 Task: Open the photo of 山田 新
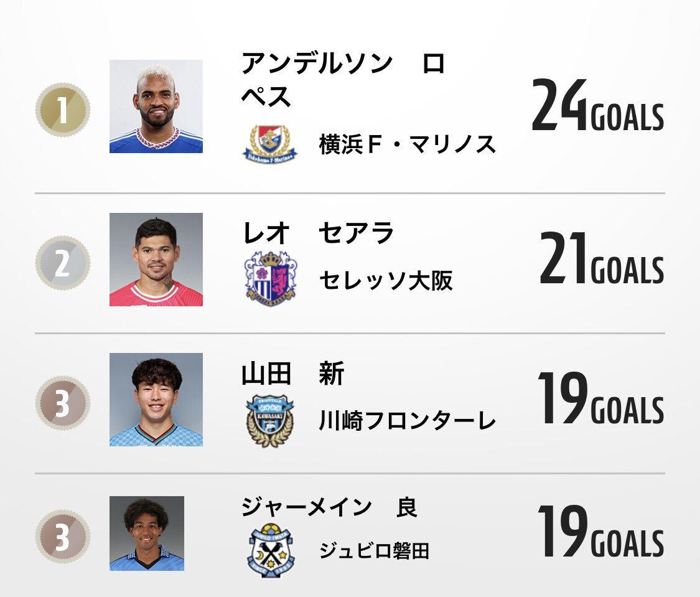tap(156, 400)
